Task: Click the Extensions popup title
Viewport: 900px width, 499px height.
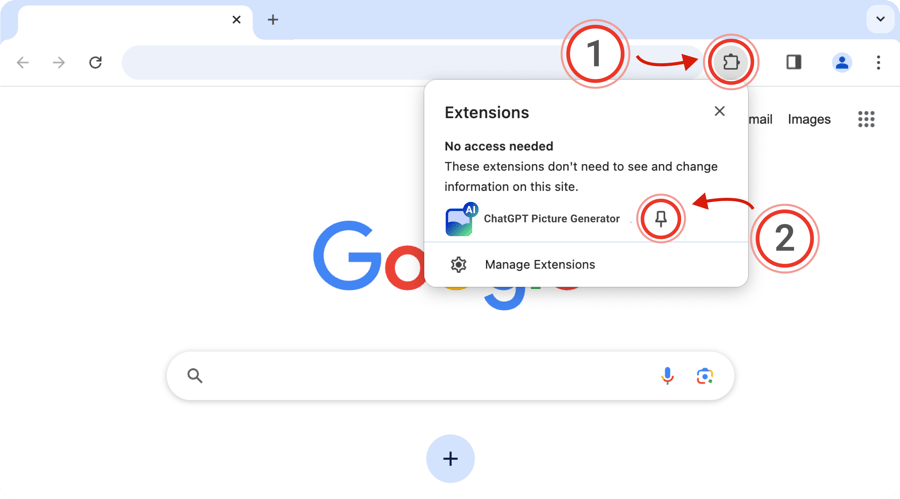Action: pos(487,113)
